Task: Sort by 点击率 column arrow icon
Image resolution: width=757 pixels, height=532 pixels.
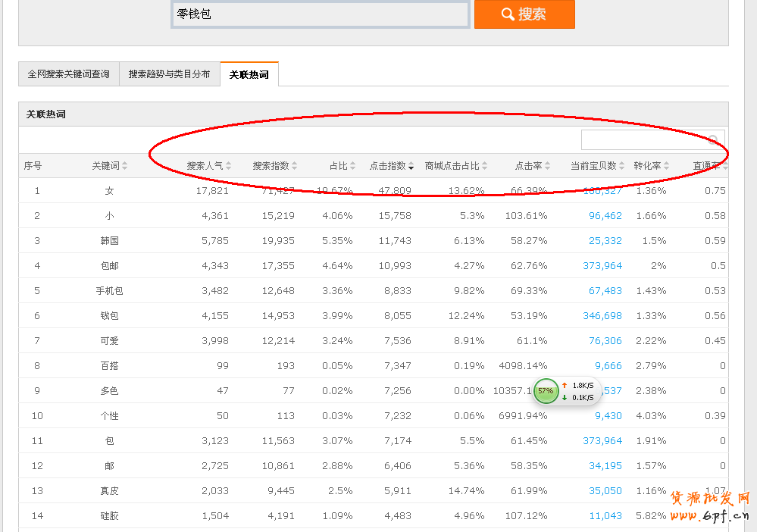Action: pos(547,166)
